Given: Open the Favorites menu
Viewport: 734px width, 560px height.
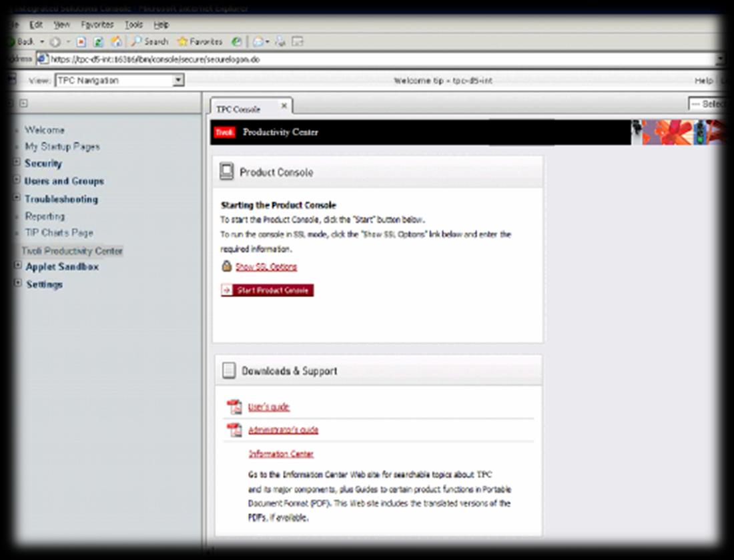Looking at the screenshot, I should [97, 24].
